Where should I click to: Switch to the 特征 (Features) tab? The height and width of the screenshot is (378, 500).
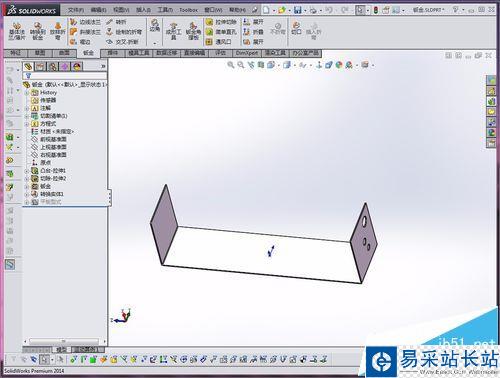tap(15, 53)
